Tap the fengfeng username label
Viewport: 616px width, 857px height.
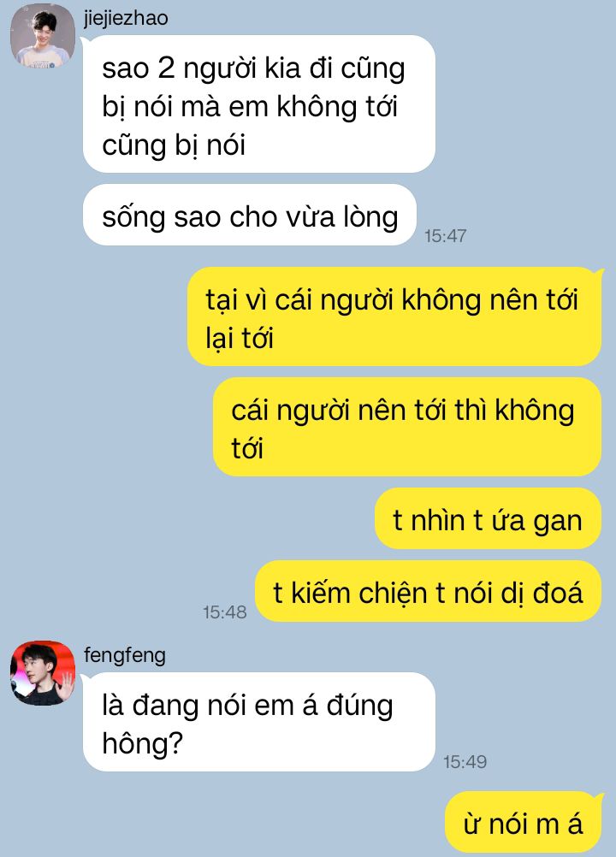pyautogui.click(x=125, y=655)
